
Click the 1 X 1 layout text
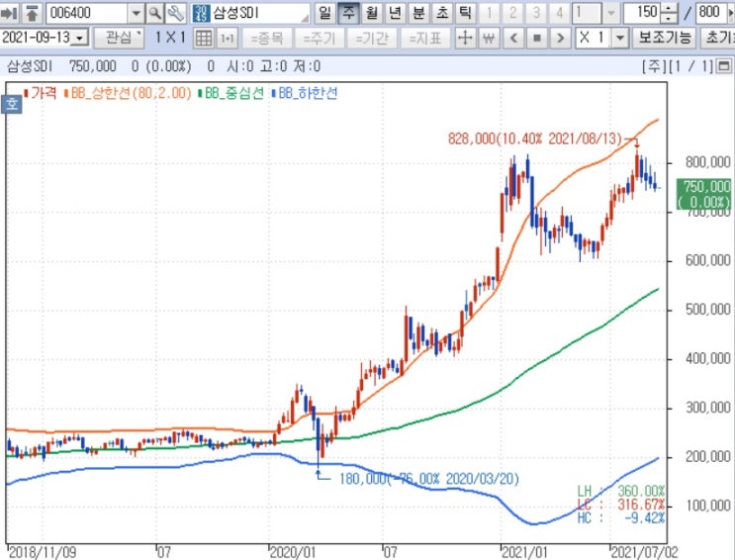click(x=170, y=37)
